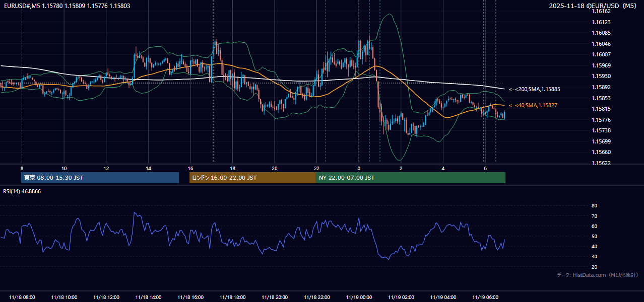Click the 11/18 14:00 time label
The width and height of the screenshot is (644, 302).
148,297
